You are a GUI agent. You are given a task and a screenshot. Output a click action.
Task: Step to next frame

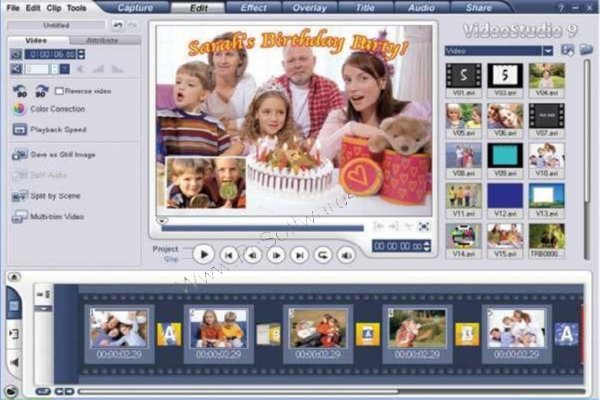click(276, 255)
